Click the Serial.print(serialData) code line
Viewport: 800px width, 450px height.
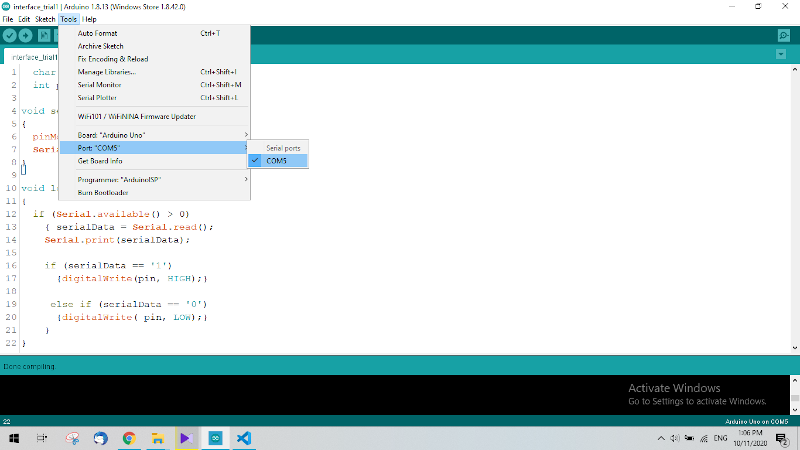click(117, 240)
